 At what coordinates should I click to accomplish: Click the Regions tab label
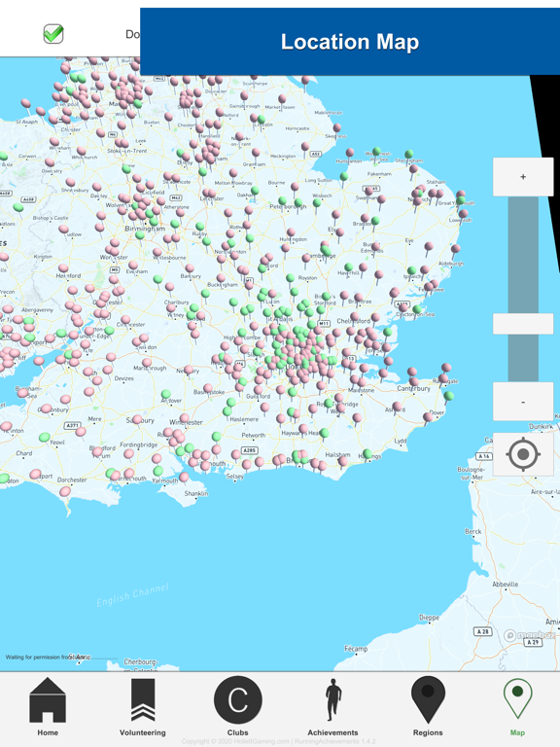[428, 732]
